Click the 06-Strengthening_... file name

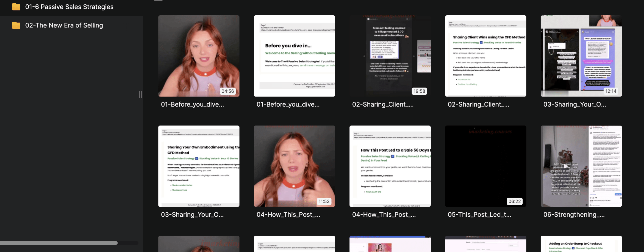click(574, 214)
